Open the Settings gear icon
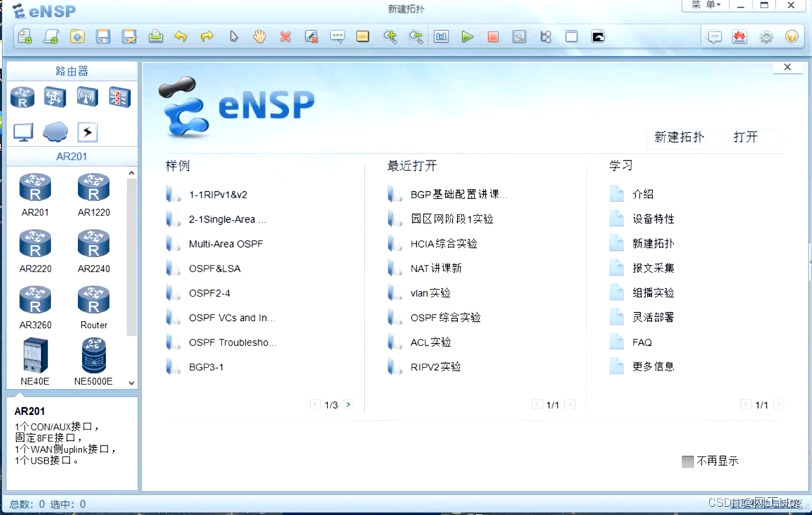The height and width of the screenshot is (515, 812). tap(766, 37)
